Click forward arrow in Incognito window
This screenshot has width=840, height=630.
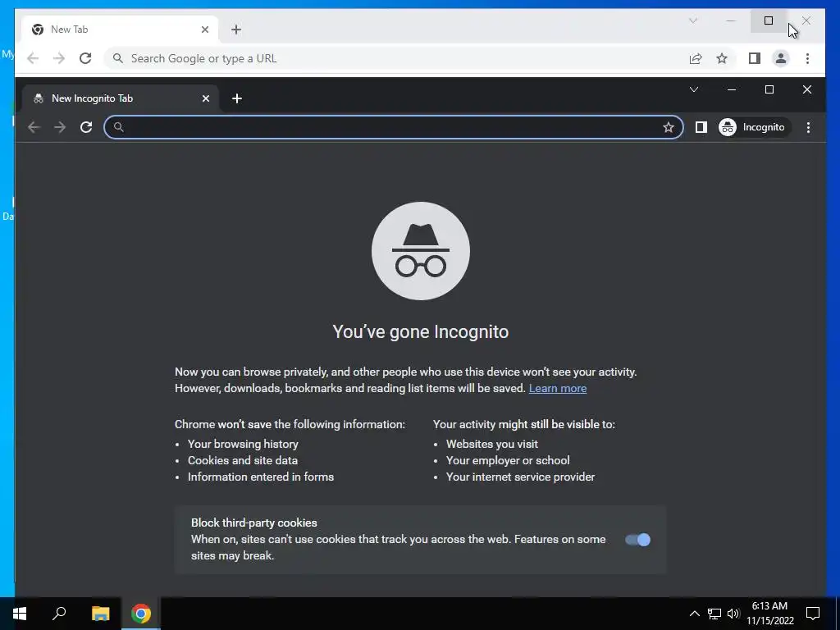(x=60, y=127)
